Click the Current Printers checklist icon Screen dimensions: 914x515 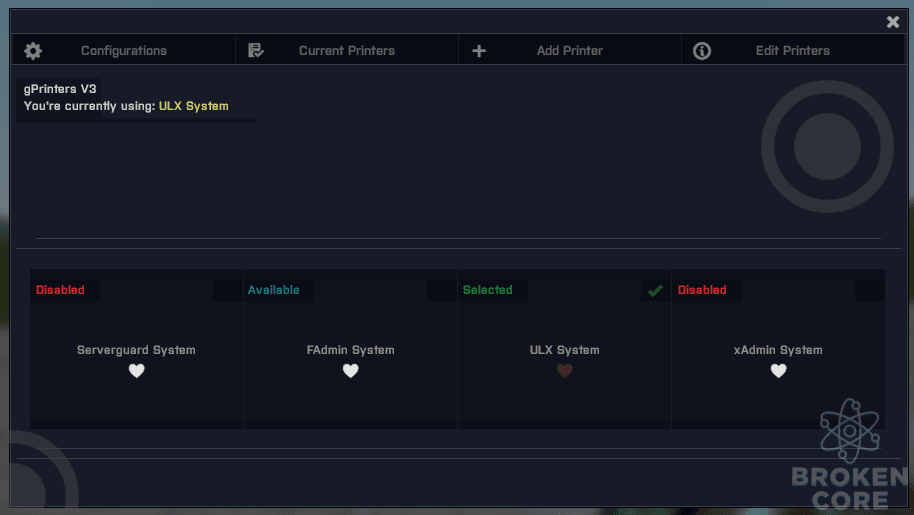(x=255, y=51)
